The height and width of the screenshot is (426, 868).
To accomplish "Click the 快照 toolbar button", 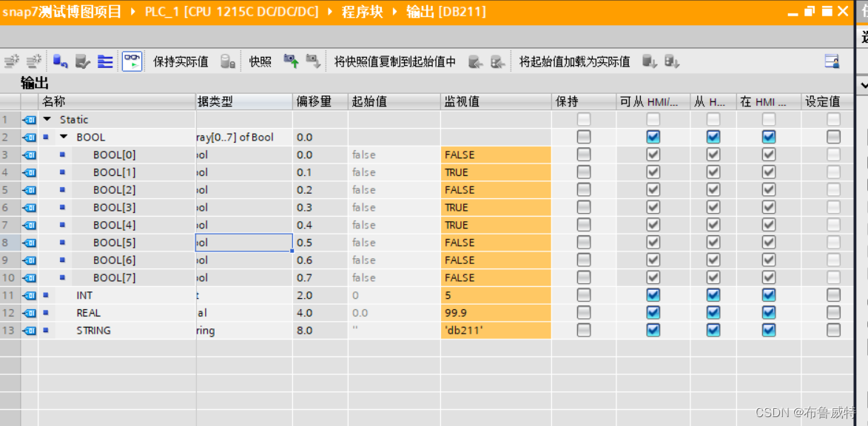I will point(260,62).
